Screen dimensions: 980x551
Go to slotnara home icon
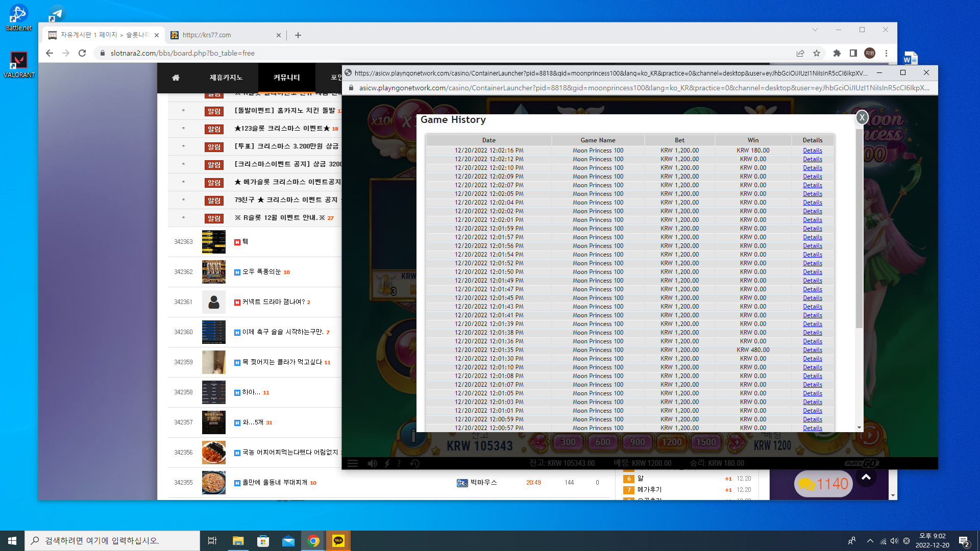pos(176,78)
